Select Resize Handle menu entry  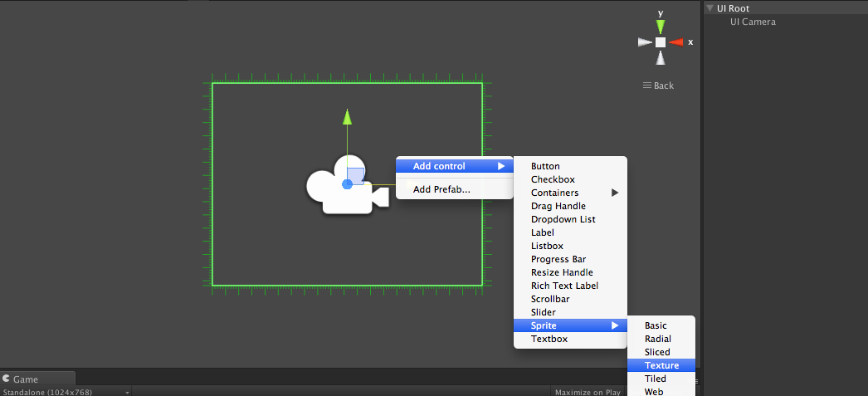point(570,272)
